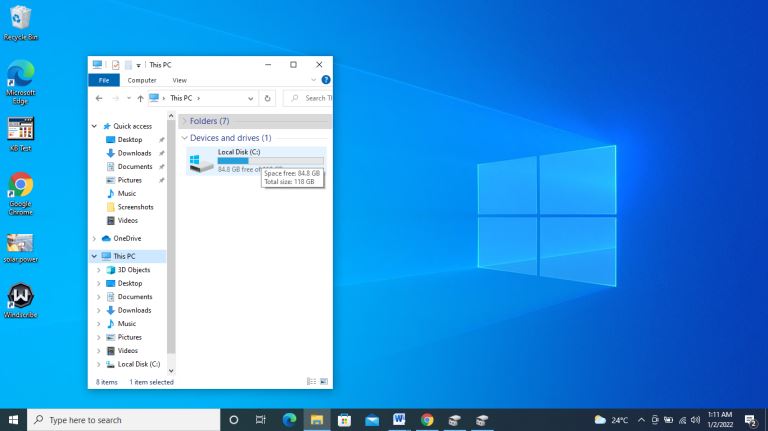Select Local Disk (C:) in navigation tree

(x=138, y=364)
